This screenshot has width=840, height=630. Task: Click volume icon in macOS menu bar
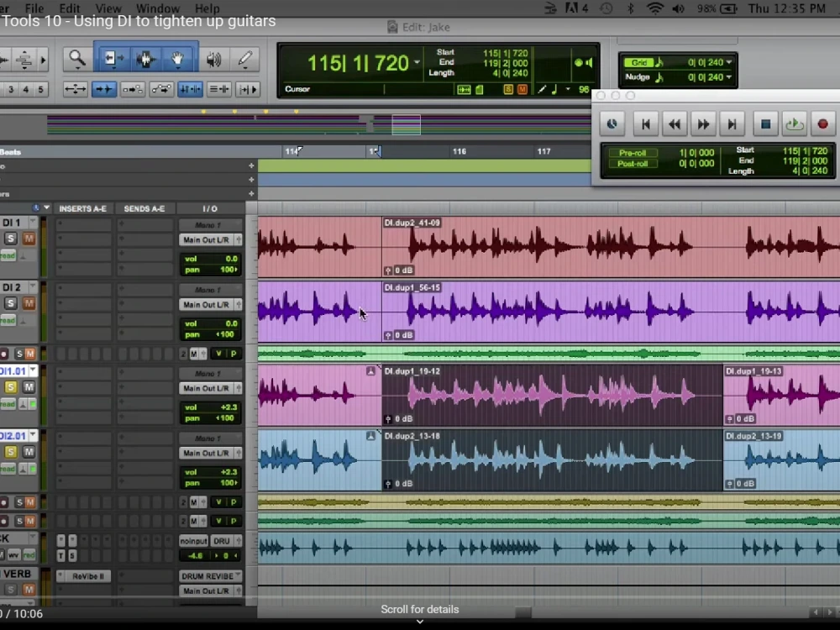tap(678, 8)
